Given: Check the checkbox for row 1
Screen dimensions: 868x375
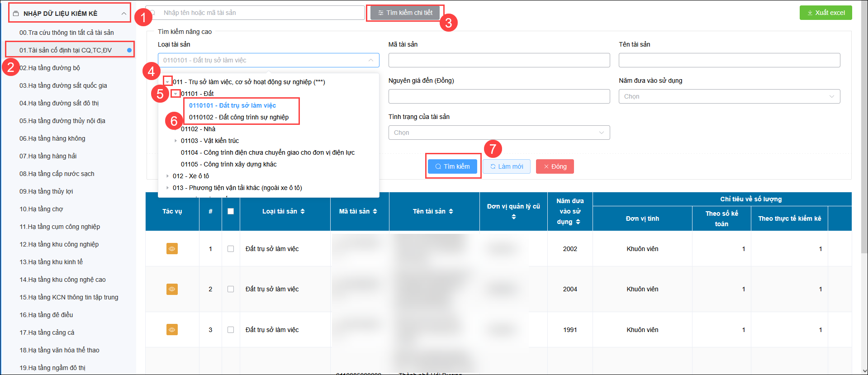Looking at the screenshot, I should [231, 249].
